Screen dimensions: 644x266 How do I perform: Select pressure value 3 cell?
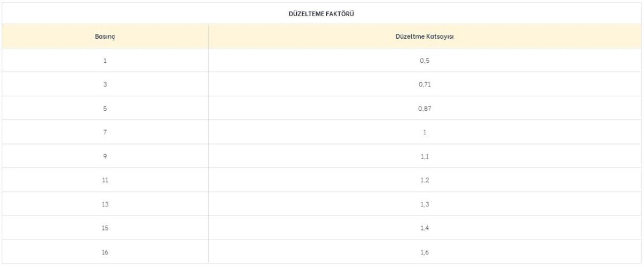point(105,84)
